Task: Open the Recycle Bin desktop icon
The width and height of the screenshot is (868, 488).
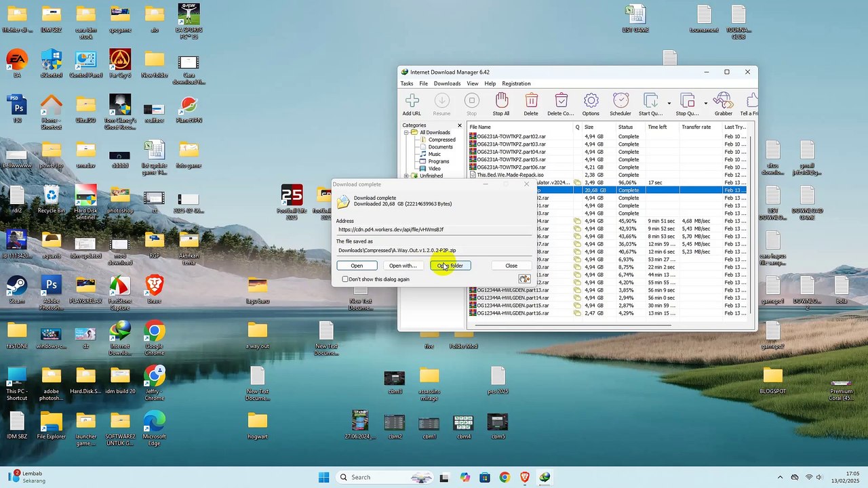Action: pos(52,200)
